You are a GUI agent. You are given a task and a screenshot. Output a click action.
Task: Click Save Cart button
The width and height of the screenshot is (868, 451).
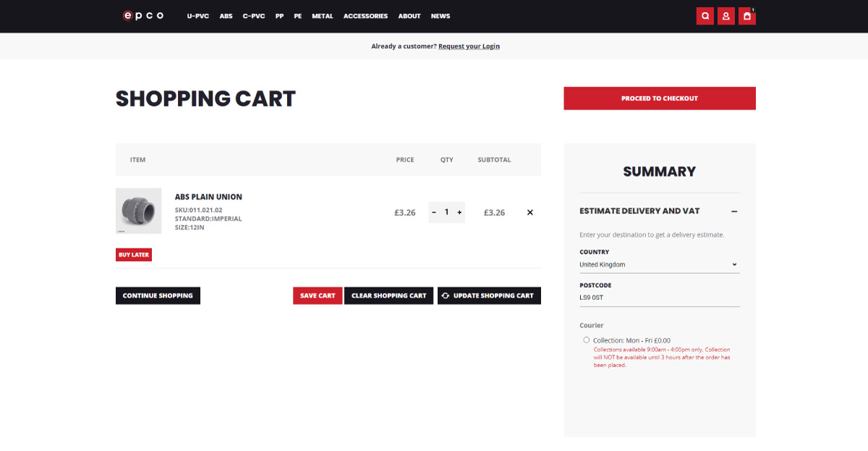click(318, 296)
